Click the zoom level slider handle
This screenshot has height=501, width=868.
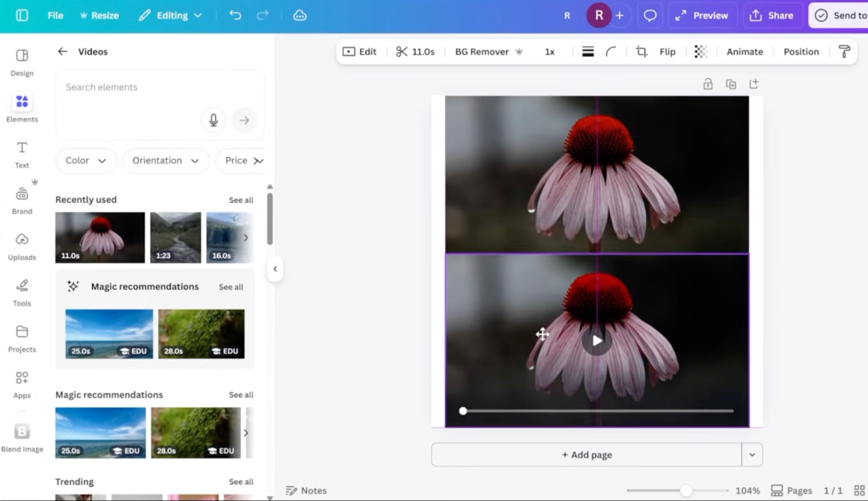[x=686, y=490]
